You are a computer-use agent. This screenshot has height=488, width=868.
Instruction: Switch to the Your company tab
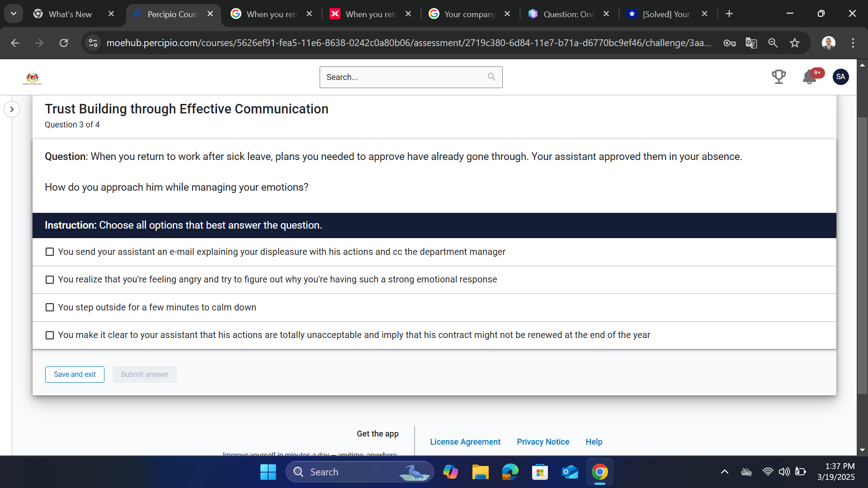(469, 14)
